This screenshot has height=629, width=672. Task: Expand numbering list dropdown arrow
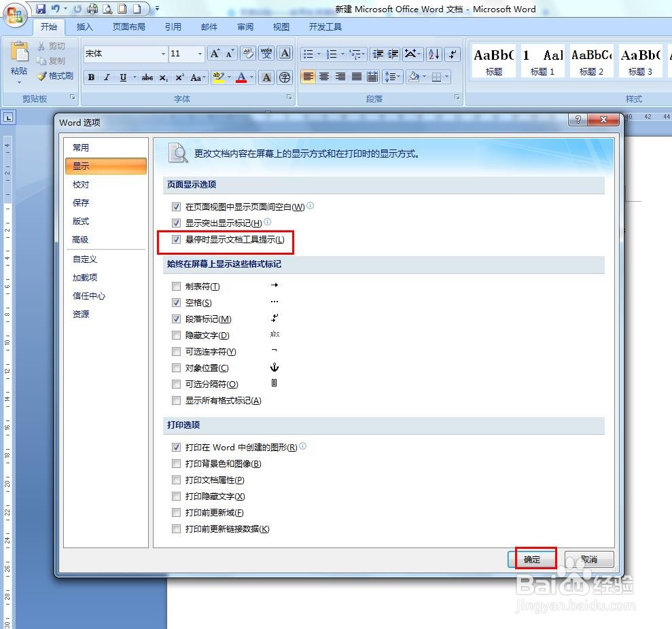342,54
